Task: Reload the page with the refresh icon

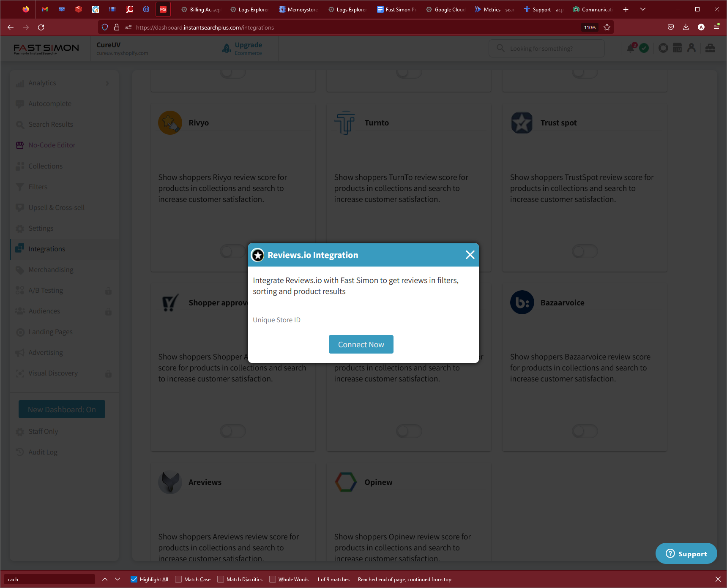Action: click(x=41, y=27)
